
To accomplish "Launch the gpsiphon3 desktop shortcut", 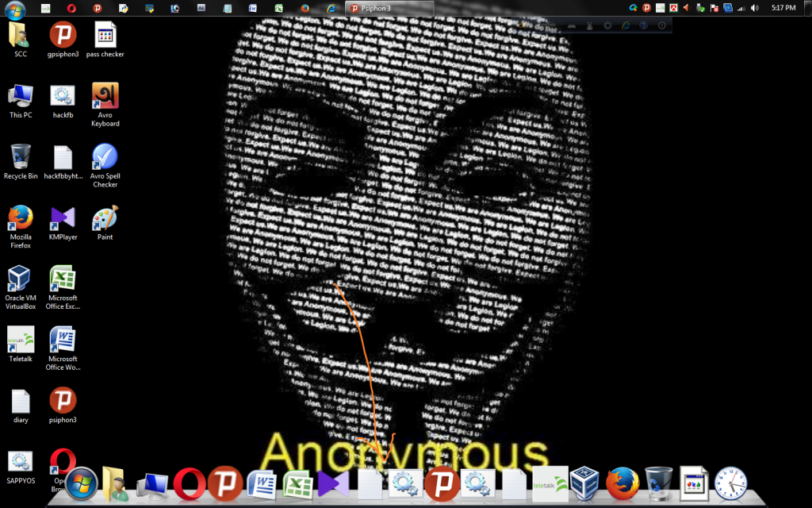I will pos(63,40).
